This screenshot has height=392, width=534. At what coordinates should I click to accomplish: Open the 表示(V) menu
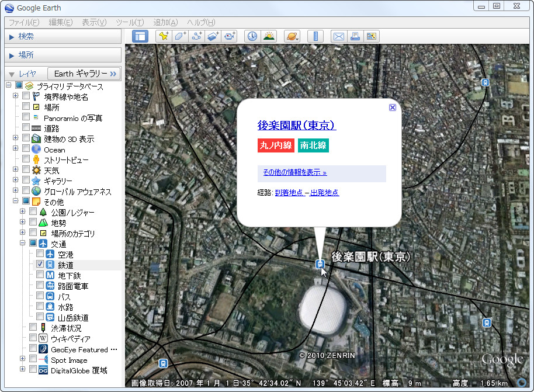point(94,22)
